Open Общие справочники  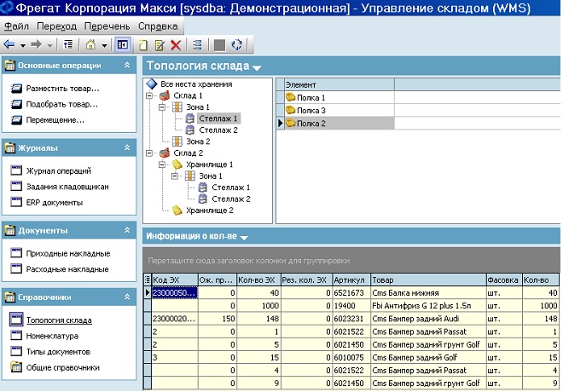[x=62, y=367]
